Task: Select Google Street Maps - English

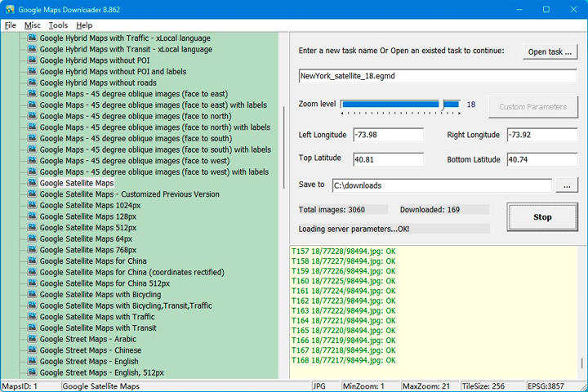Action: pyautogui.click(x=89, y=361)
